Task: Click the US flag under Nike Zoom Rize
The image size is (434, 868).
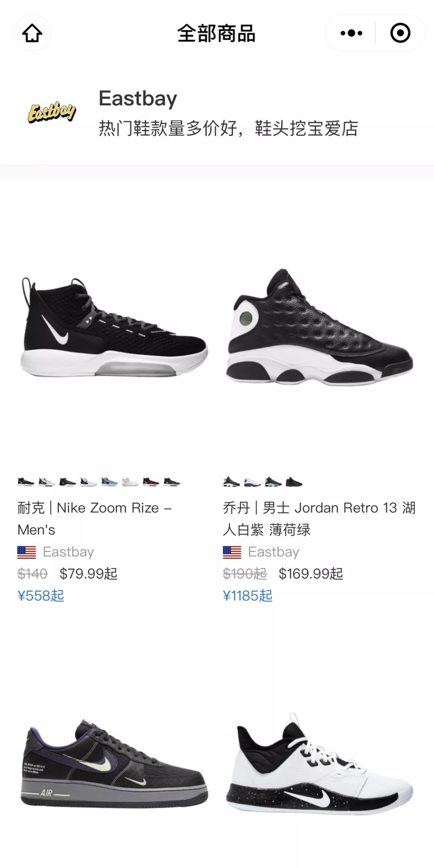Action: [x=27, y=552]
